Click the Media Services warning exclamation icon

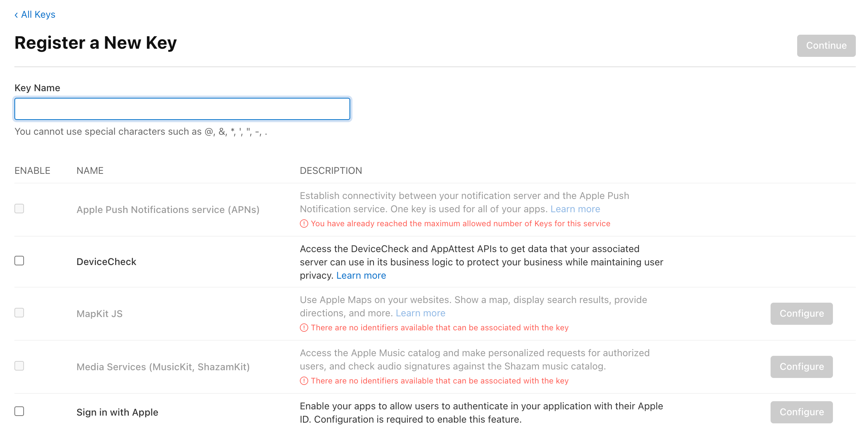click(x=304, y=381)
